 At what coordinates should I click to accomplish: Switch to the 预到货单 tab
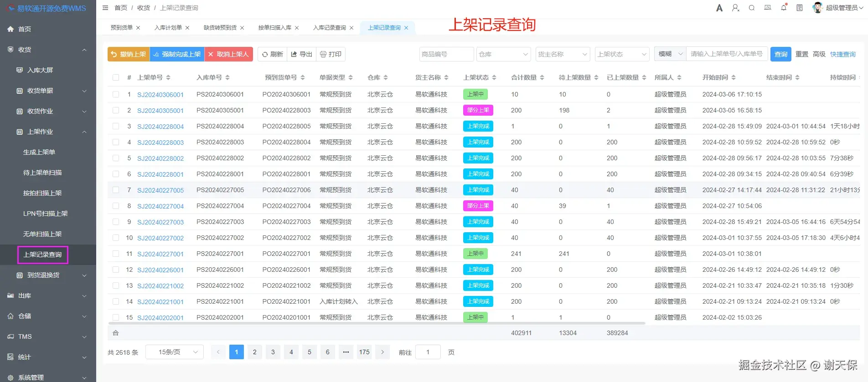[x=122, y=28]
